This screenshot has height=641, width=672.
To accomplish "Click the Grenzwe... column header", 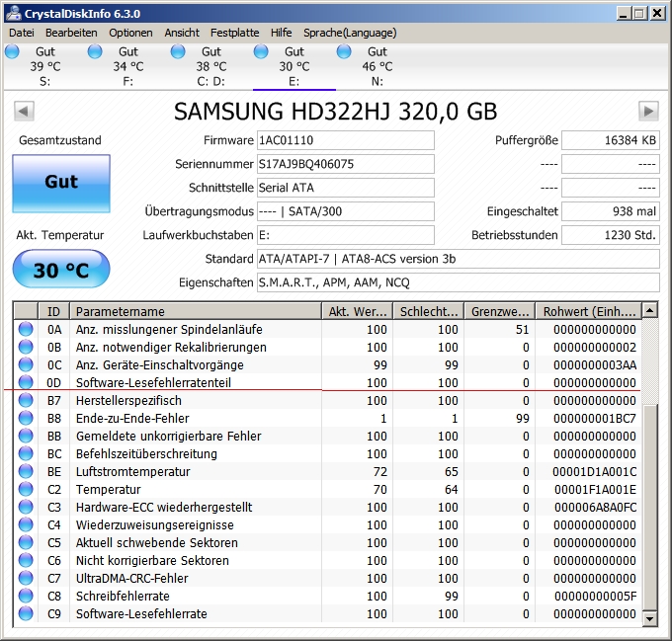I will click(x=500, y=311).
